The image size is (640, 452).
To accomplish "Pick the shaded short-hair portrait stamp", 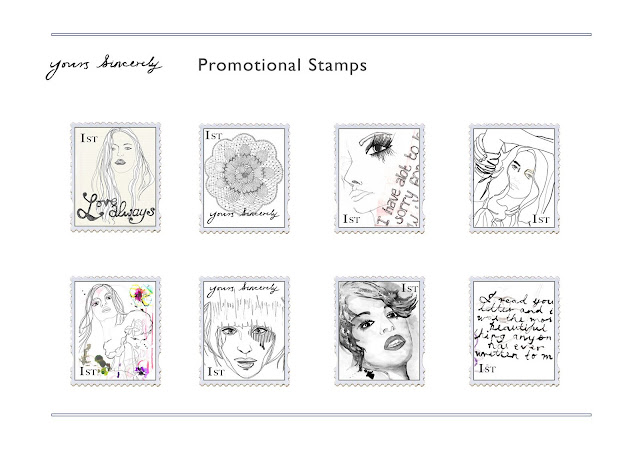I will [x=380, y=331].
